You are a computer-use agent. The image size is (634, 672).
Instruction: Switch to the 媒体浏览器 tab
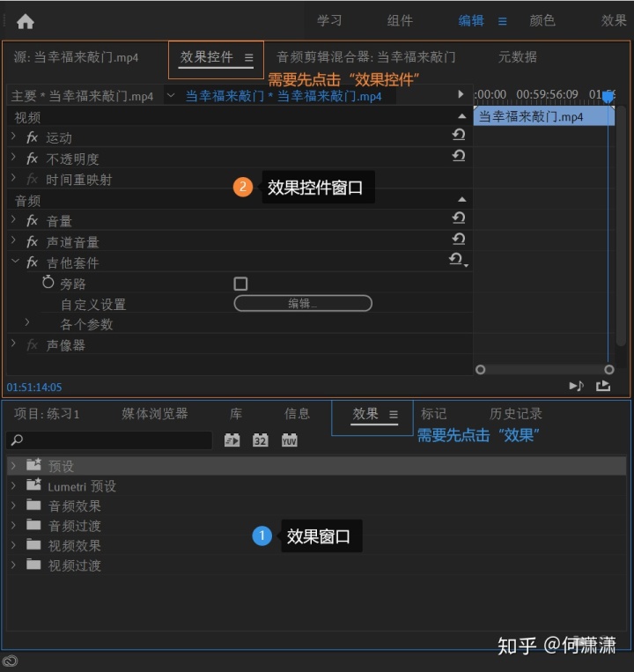[155, 414]
